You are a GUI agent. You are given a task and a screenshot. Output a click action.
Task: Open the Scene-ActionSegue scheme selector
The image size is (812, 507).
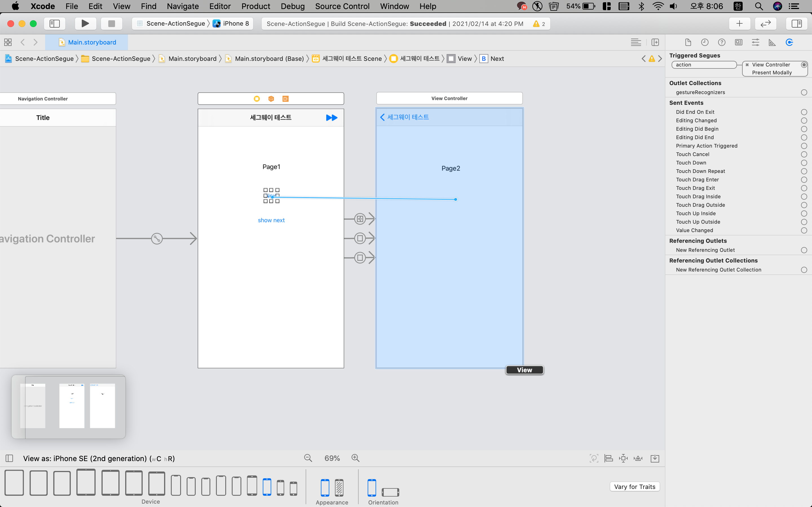click(175, 23)
